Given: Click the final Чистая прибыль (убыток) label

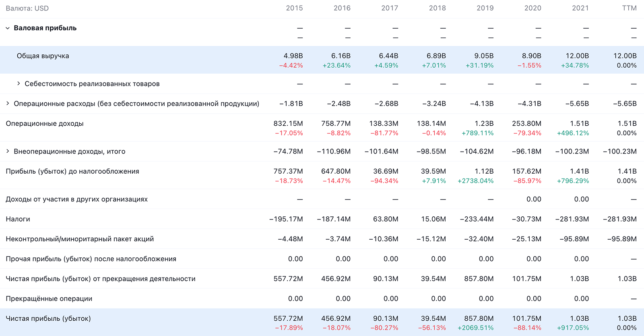Looking at the screenshot, I should [x=48, y=319].
